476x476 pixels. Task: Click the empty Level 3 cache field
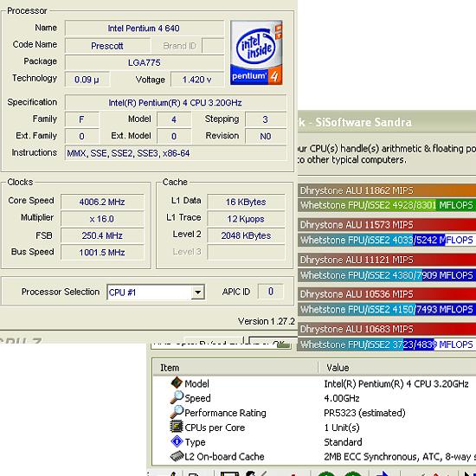pos(246,252)
